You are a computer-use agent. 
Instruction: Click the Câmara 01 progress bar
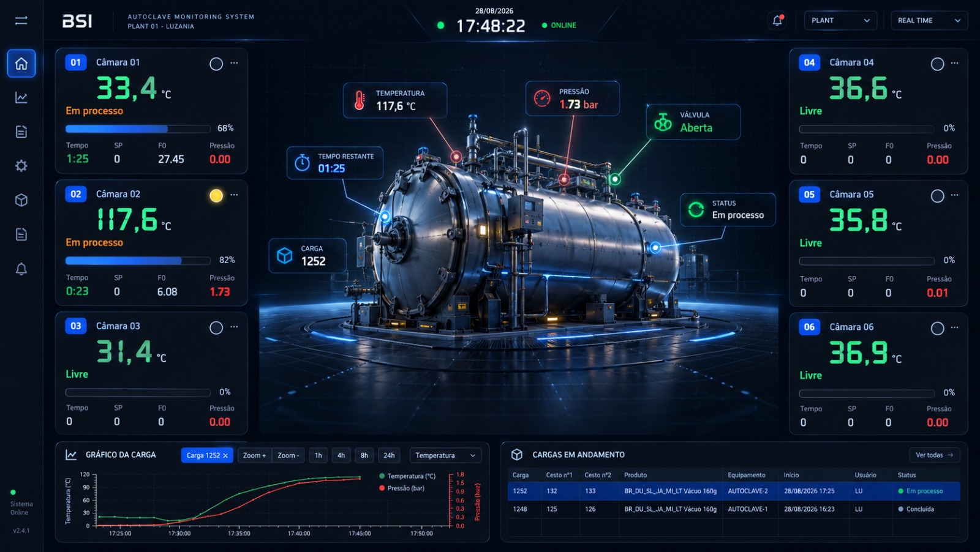pyautogui.click(x=138, y=129)
